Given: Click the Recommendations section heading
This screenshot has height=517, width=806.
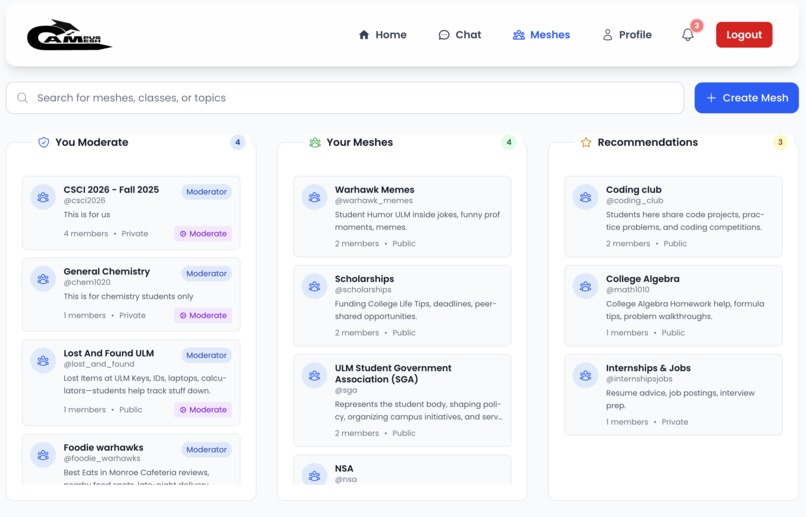Looking at the screenshot, I should pos(648,142).
